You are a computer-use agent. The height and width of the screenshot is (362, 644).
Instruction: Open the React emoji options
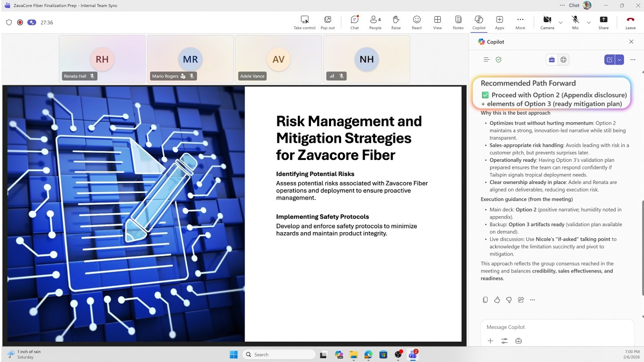417,22
